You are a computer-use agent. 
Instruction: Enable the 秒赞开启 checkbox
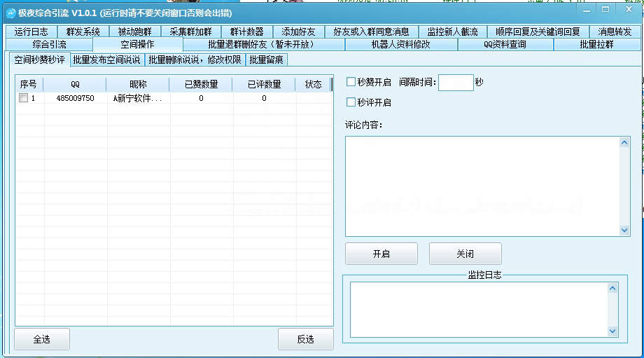coord(351,83)
